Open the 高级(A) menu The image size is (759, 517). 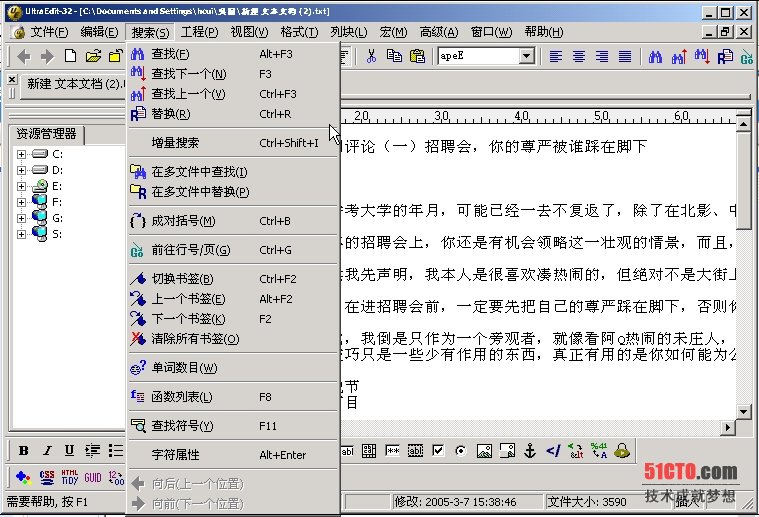pyautogui.click(x=439, y=32)
